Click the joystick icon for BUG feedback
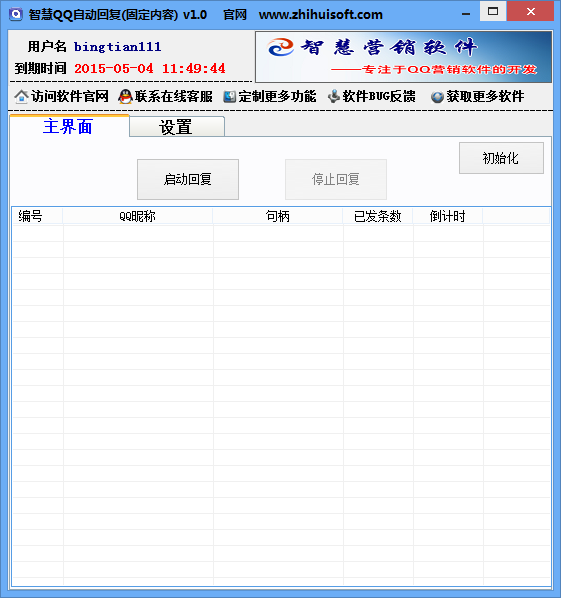The image size is (561, 598). [334, 96]
